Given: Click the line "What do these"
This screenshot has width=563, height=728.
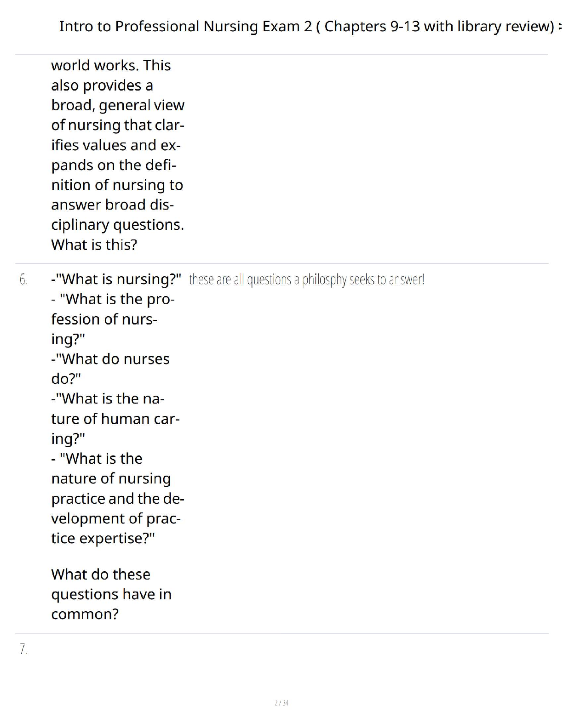Looking at the screenshot, I should pyautogui.click(x=101, y=574).
